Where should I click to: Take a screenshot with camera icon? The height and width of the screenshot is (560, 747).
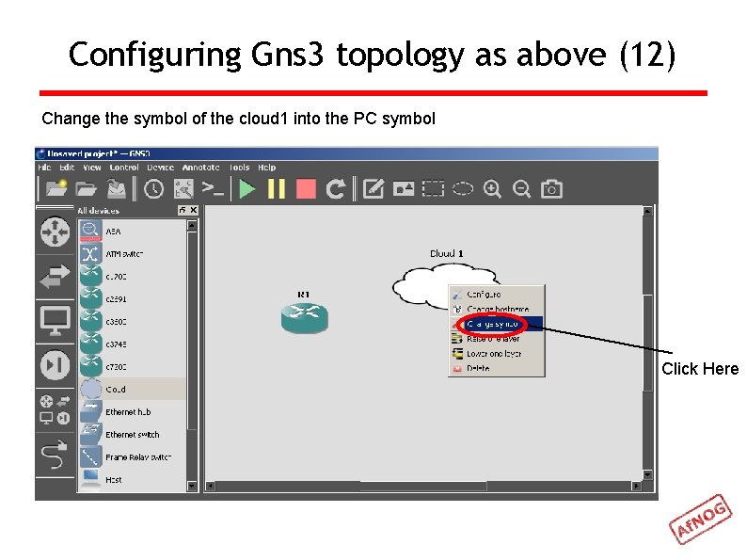point(551,189)
